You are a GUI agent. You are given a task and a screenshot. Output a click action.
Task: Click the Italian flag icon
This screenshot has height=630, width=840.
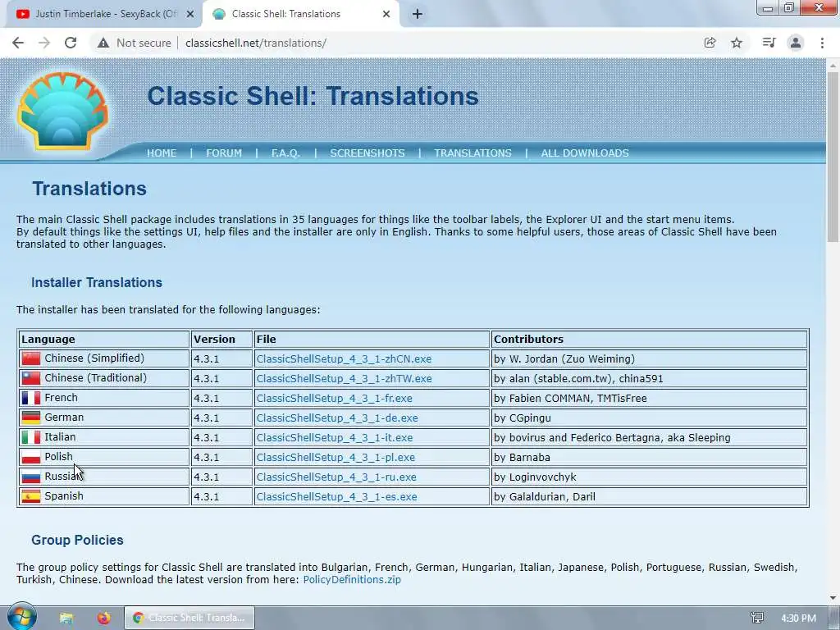click(31, 437)
